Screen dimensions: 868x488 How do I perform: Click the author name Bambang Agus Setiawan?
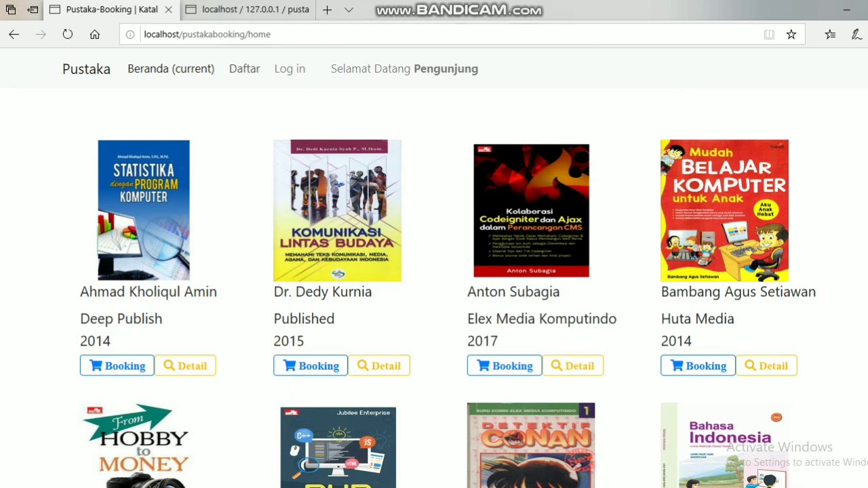point(738,291)
